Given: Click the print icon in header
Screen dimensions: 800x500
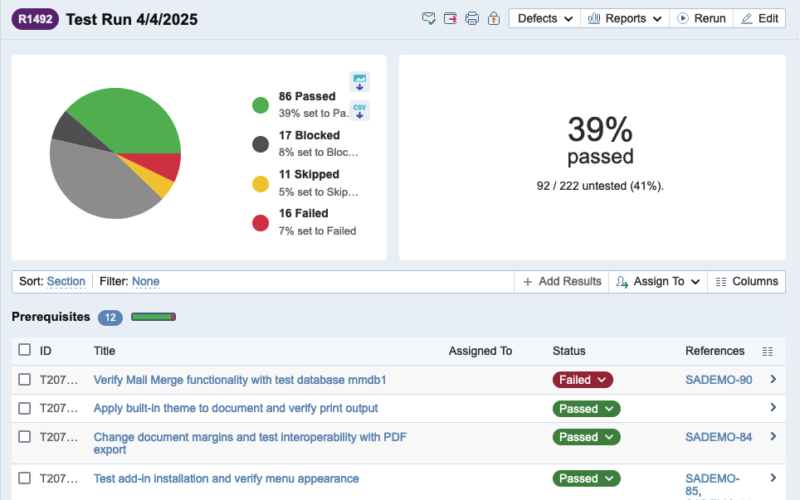Looking at the screenshot, I should click(472, 19).
